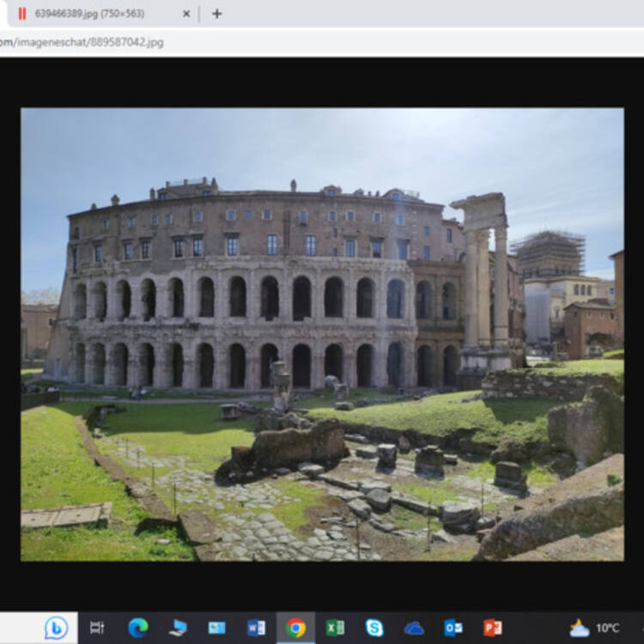
Task: Open the computer-with-arrow taskbar app
Action: tap(178, 628)
